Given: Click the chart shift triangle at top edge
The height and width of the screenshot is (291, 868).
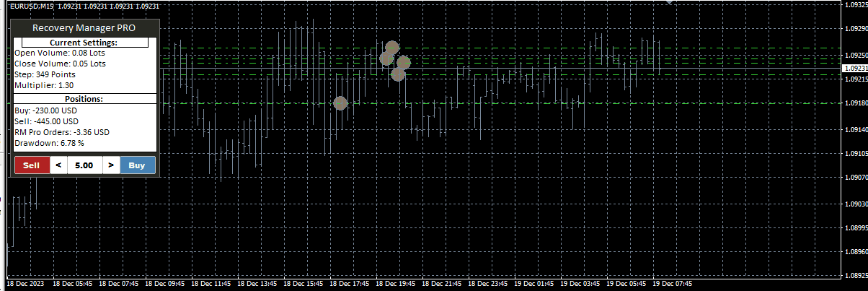Looking at the screenshot, I should point(670,3).
